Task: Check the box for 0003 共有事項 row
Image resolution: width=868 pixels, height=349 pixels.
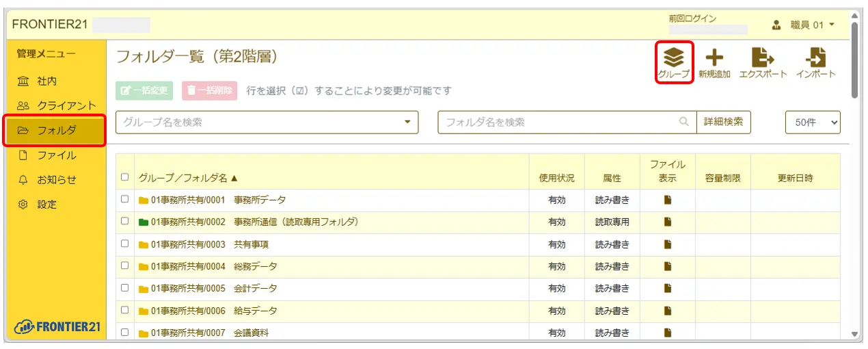Action: (x=124, y=244)
